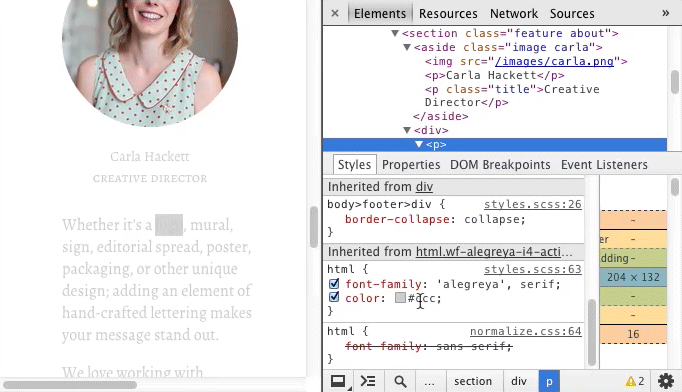Close the DevTools panel
The image size is (682, 392).
coord(334,13)
